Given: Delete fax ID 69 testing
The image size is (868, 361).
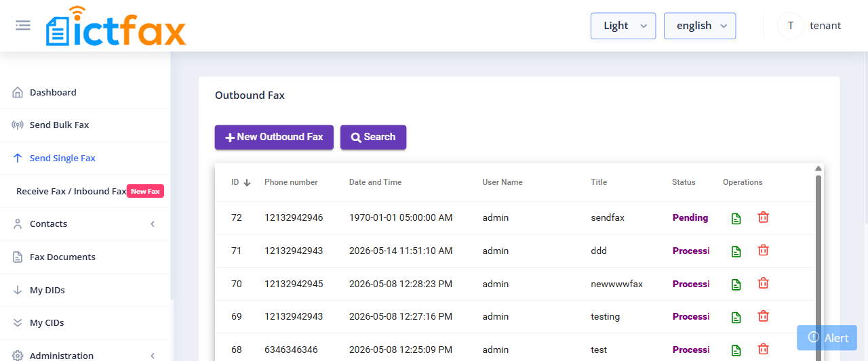Looking at the screenshot, I should [x=764, y=316].
